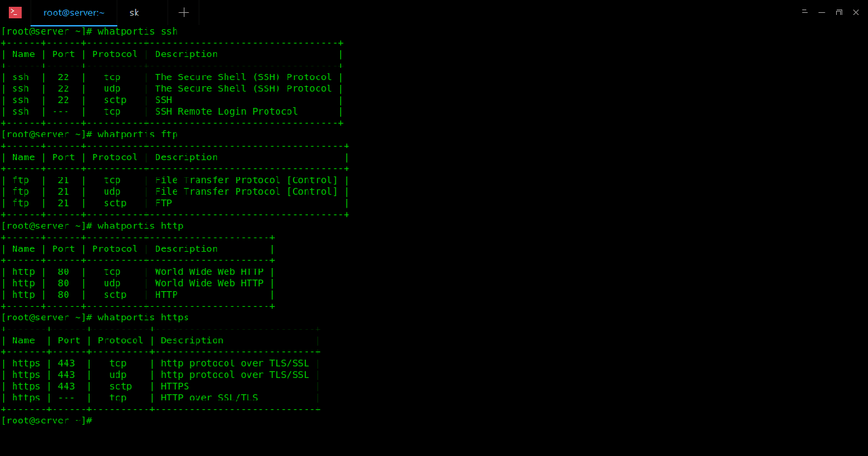Click 'SSH Remote Login Protocol' description
868x456 pixels.
(226, 111)
